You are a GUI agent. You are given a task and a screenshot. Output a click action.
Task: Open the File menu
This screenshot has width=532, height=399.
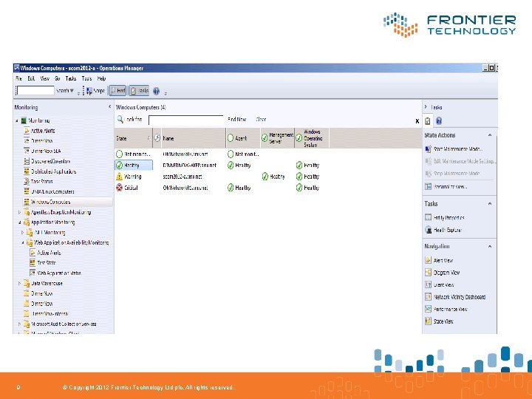[x=18, y=78]
